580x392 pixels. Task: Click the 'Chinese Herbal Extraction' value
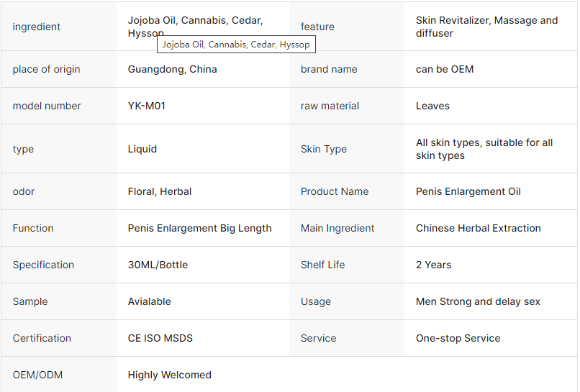click(479, 228)
